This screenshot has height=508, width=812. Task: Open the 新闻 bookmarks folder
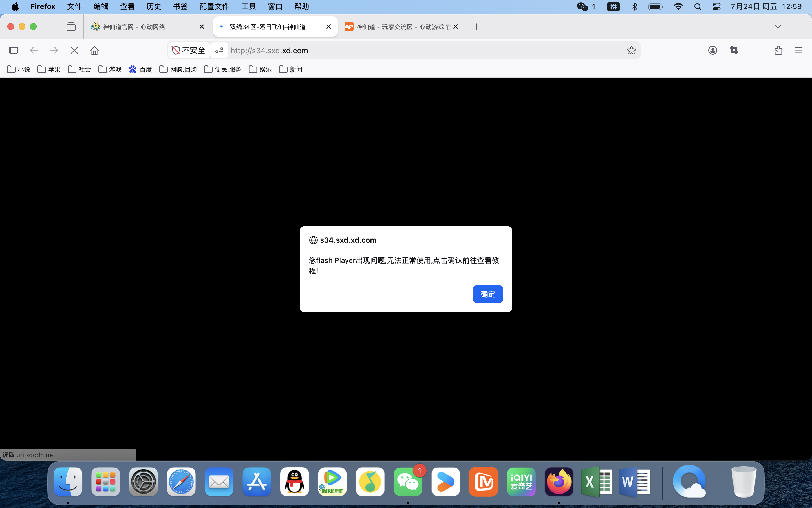pos(291,69)
